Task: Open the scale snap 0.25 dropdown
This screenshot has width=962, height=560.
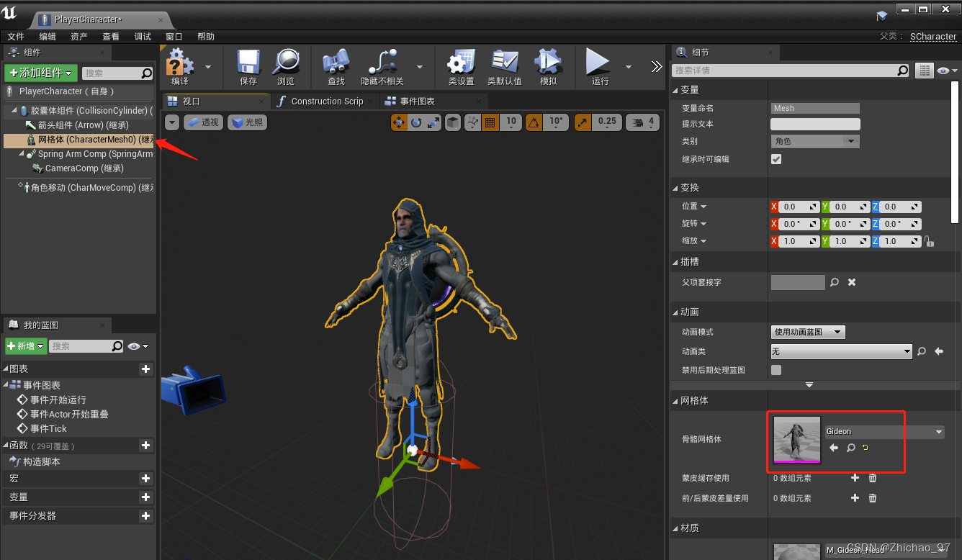Action: pyautogui.click(x=607, y=122)
